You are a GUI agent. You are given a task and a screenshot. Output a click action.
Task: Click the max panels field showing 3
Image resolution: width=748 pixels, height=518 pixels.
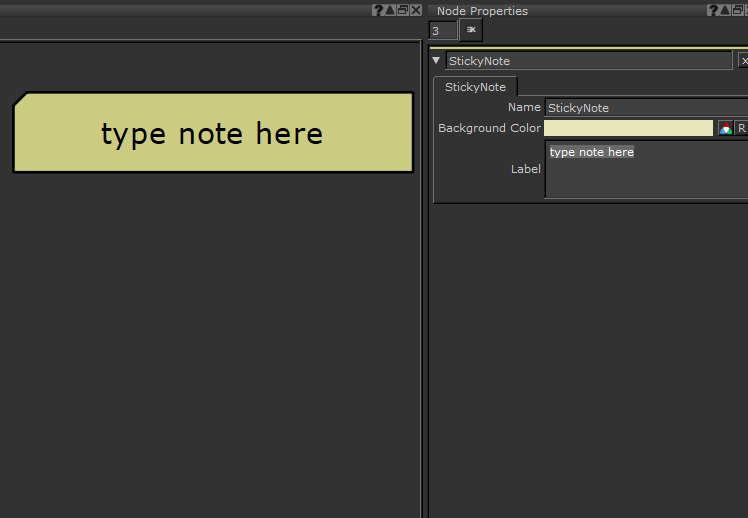coord(442,31)
